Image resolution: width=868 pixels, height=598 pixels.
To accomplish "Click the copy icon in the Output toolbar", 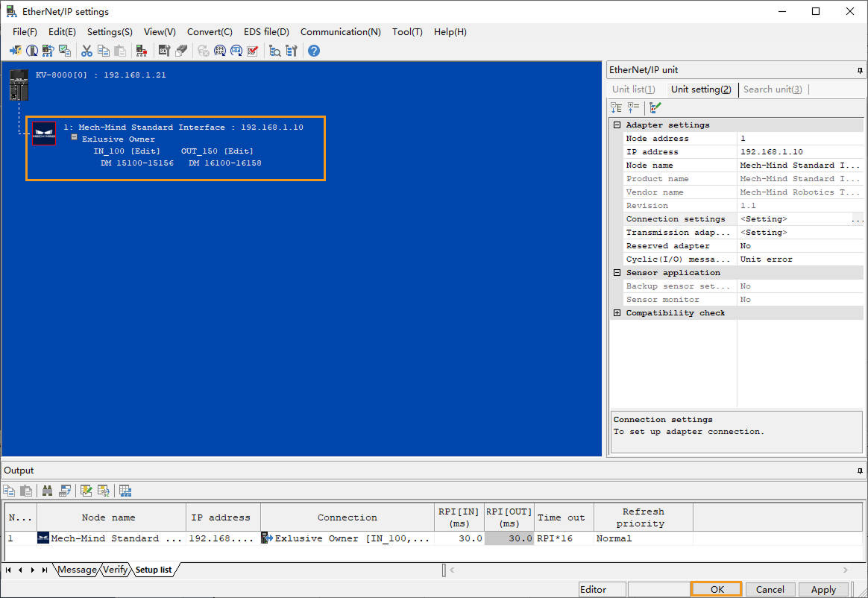I will (8, 490).
